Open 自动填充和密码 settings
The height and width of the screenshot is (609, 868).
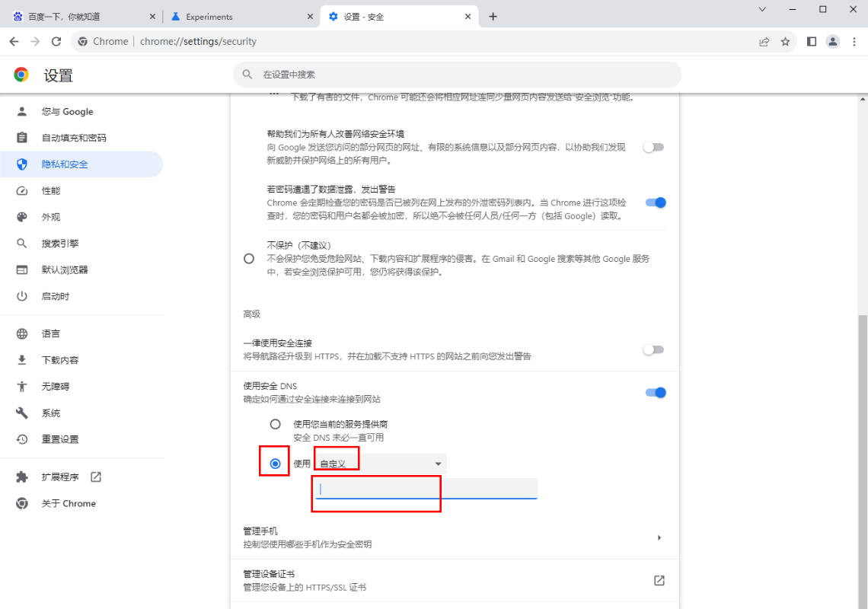point(82,138)
